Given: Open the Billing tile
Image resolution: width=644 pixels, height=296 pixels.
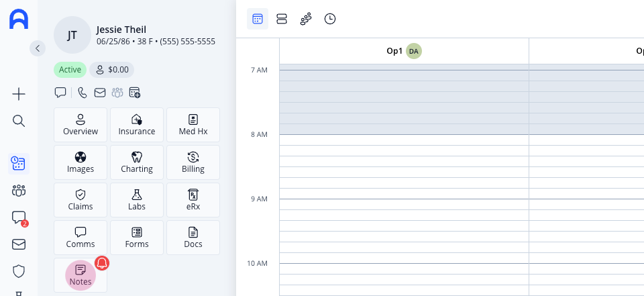Looking at the screenshot, I should point(193,162).
